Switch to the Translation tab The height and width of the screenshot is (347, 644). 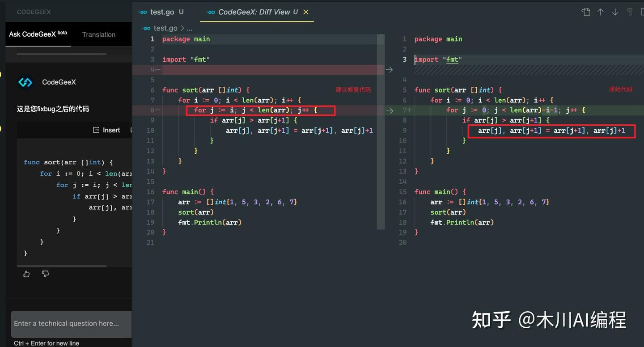click(99, 34)
